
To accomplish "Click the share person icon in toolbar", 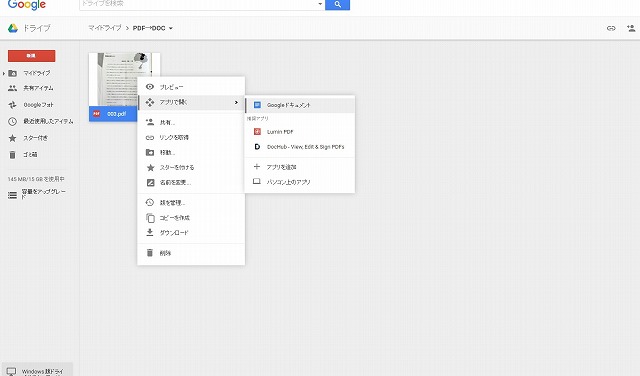I will 631,28.
